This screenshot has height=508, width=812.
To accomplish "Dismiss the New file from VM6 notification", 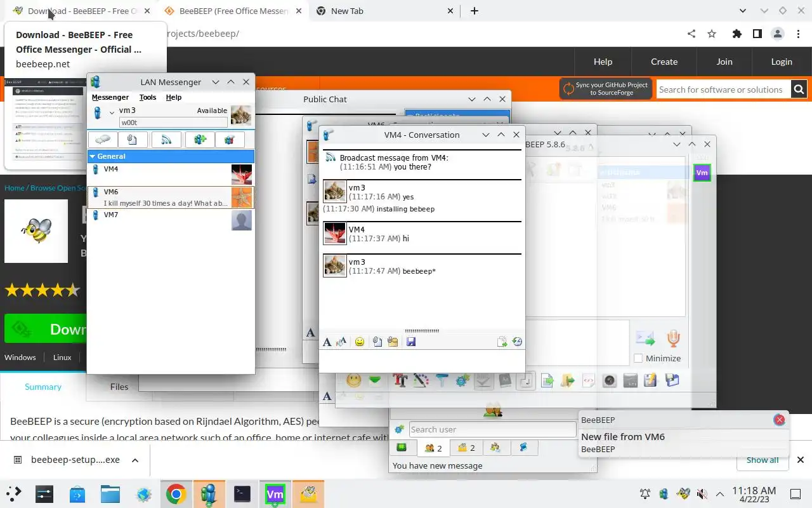I will pyautogui.click(x=780, y=420).
